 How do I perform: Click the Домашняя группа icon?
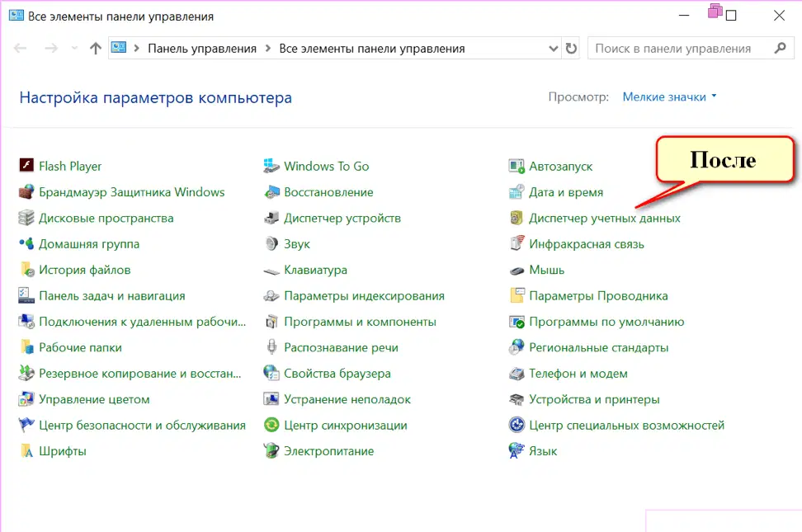pos(26,243)
